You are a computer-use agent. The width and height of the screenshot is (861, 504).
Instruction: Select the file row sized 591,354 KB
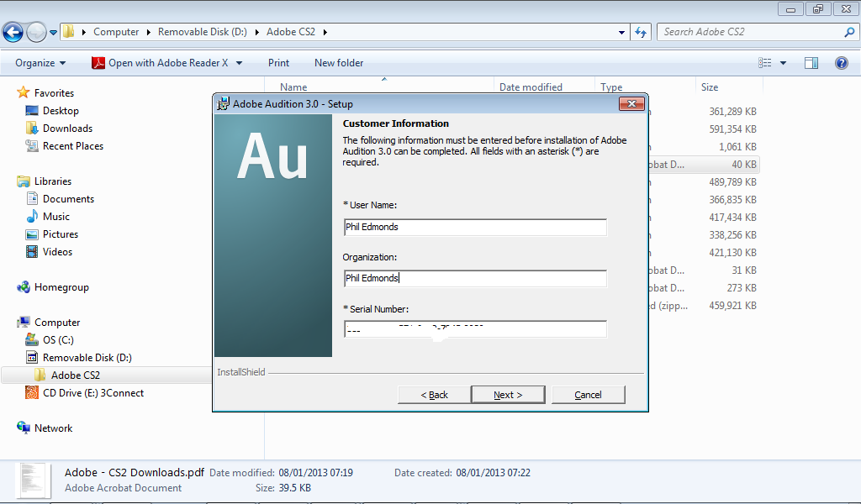pos(732,129)
